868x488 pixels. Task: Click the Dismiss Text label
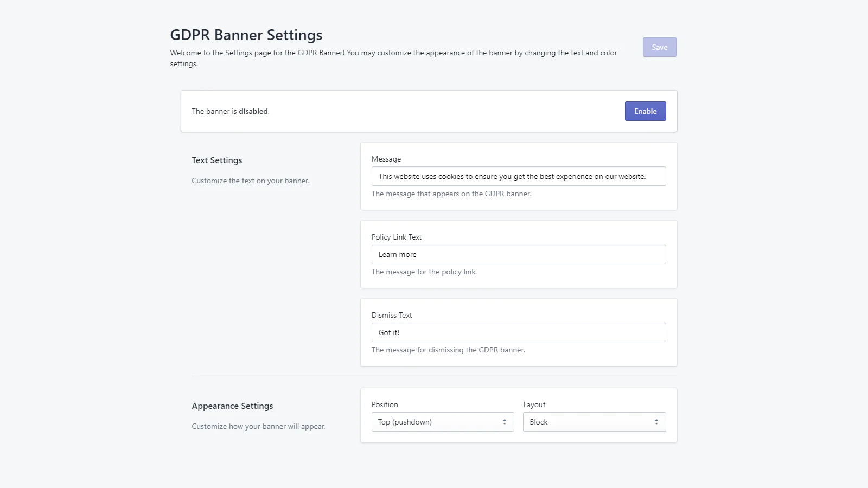click(392, 315)
